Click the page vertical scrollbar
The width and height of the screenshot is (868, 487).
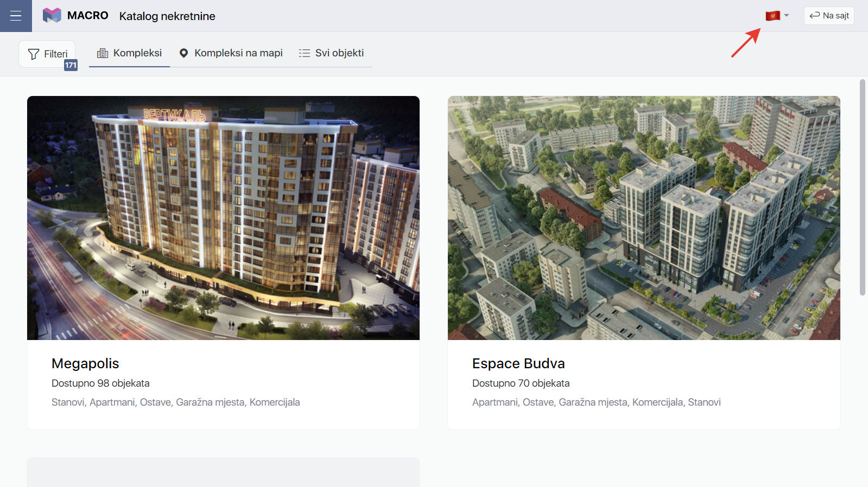[x=862, y=187]
